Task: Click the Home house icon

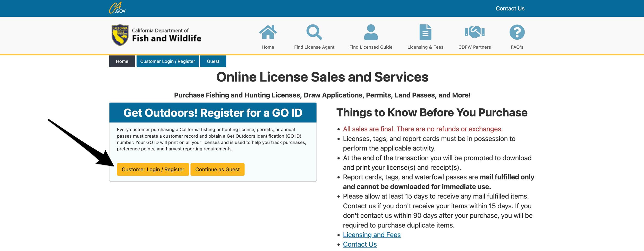Action: [x=268, y=32]
